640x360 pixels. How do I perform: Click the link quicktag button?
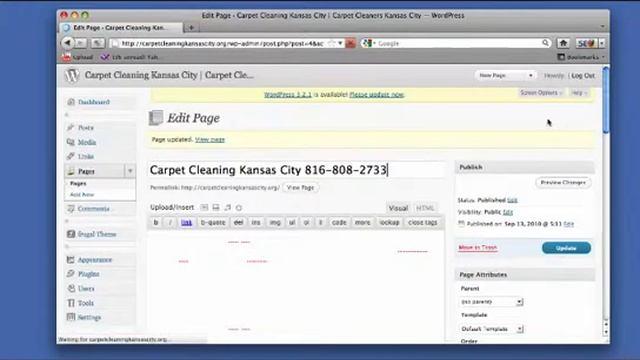coord(187,222)
